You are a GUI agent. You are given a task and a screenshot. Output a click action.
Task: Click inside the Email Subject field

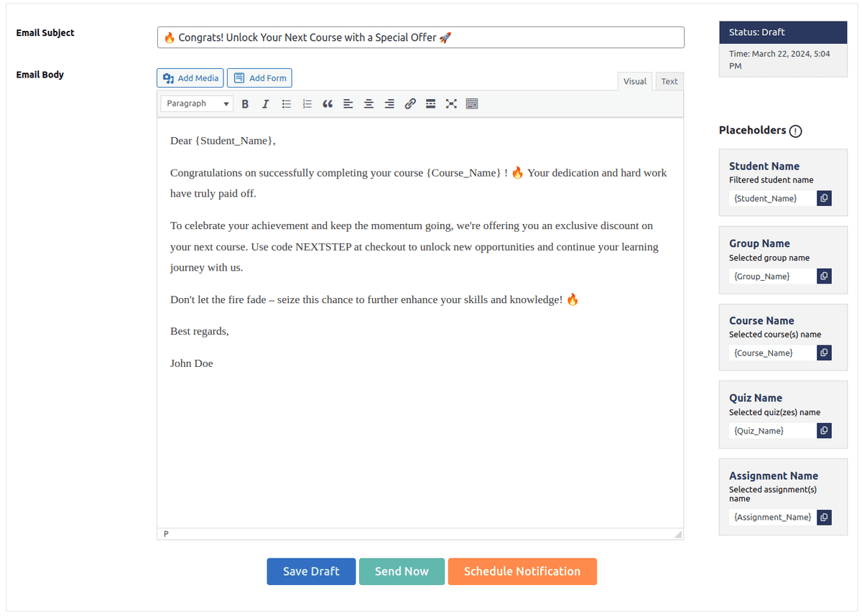[x=420, y=37]
